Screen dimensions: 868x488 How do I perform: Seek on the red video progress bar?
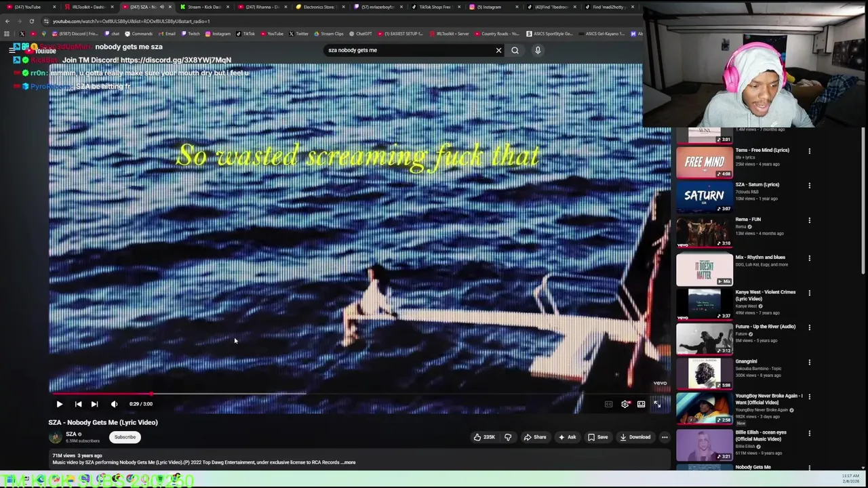coord(359,393)
